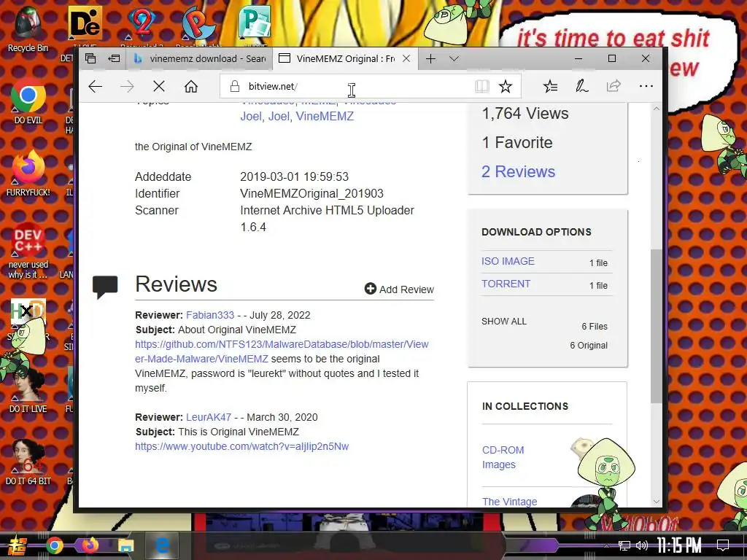Launch Firefox from the taskbar
The image size is (747, 560).
(90, 545)
